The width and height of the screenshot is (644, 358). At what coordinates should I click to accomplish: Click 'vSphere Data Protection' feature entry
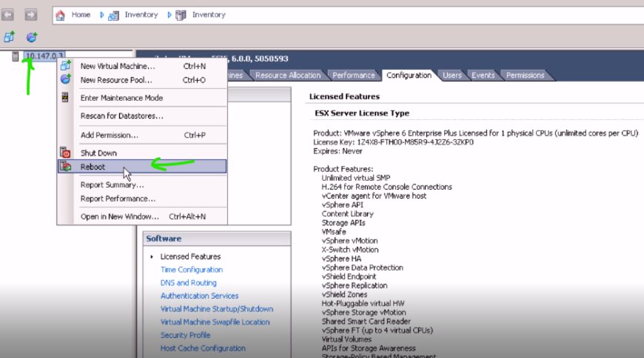363,268
